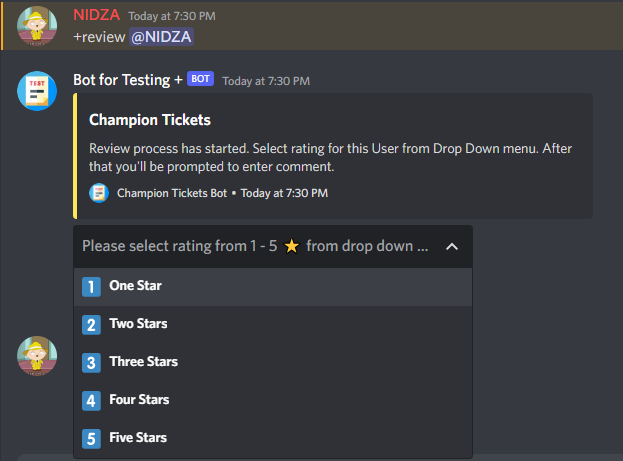Image resolution: width=623 pixels, height=461 pixels.
Task: Select Two Stars rating option
Action: click(x=138, y=324)
